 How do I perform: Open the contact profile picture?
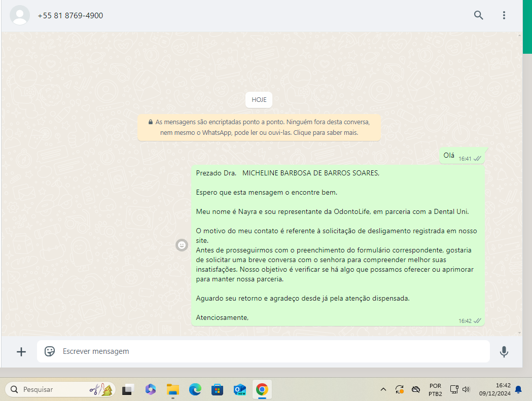coord(20,15)
